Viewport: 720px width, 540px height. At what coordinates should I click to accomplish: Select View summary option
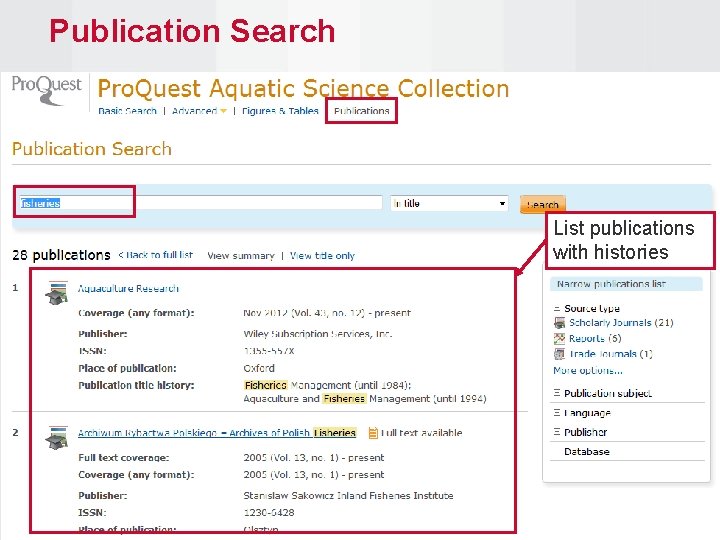pos(241,256)
